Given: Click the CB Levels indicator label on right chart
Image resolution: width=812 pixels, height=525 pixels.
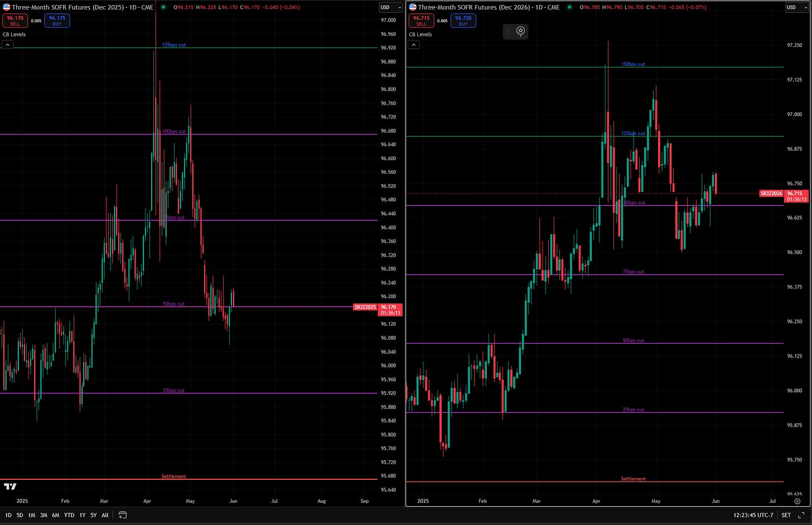Looking at the screenshot, I should (420, 35).
